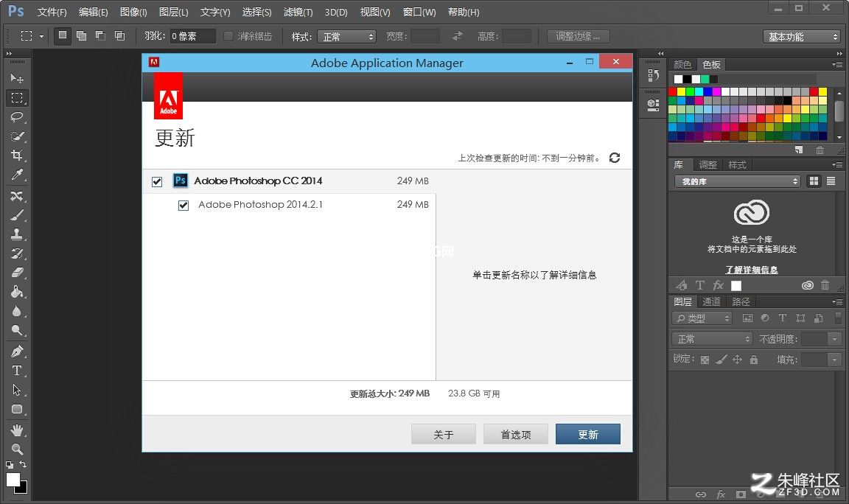
Task: Select the Horizontal Type tool
Action: pyautogui.click(x=17, y=371)
